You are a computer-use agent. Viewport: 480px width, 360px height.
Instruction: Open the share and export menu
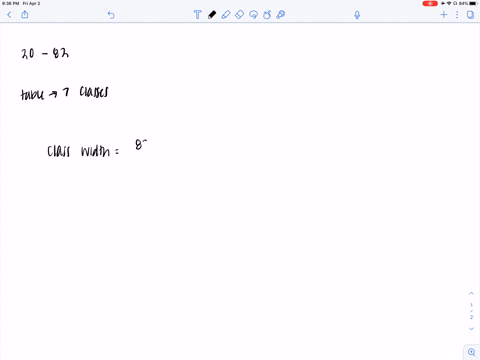[25, 14]
